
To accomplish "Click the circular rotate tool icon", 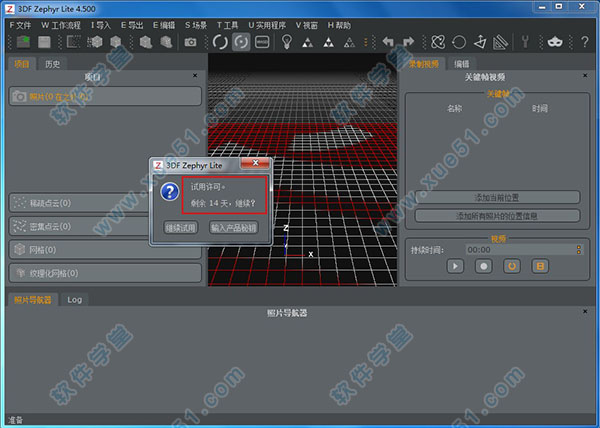I will (459, 42).
